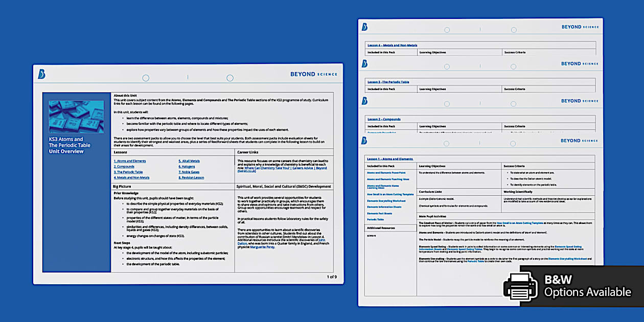Open the '1. Atoms and Elements' lesson link
644x322 pixels.
click(130, 161)
